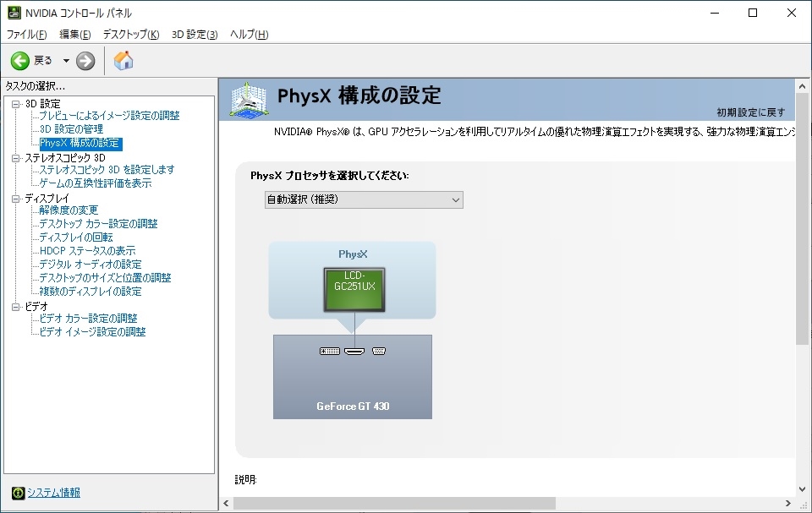Click the vertical scrollbar down arrow
The image size is (812, 513).
click(802, 488)
